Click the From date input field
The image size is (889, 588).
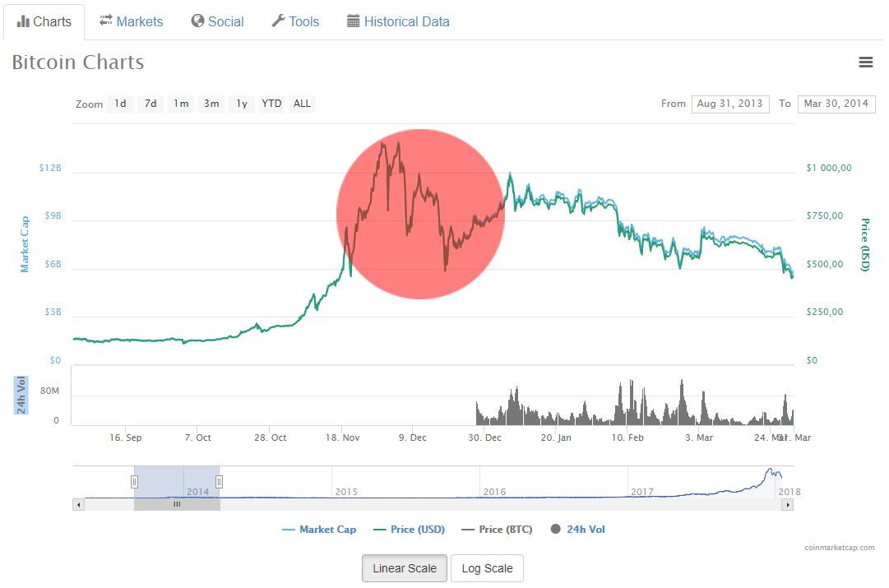(730, 104)
